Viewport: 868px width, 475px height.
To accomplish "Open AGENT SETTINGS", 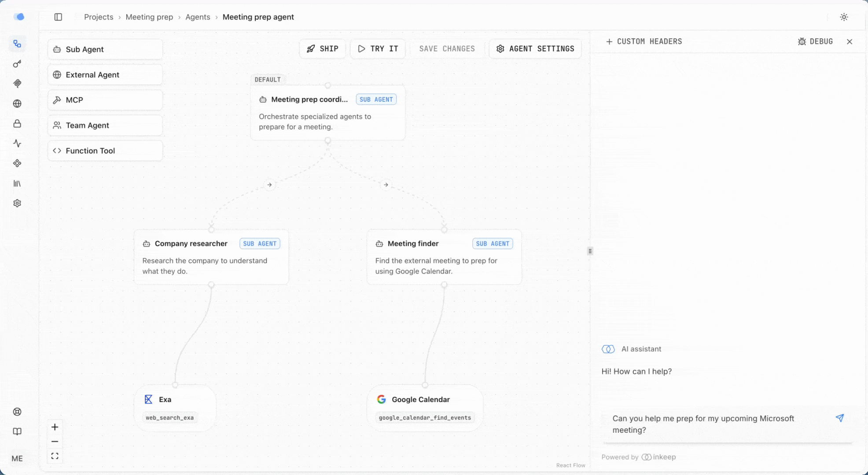I will [x=535, y=49].
